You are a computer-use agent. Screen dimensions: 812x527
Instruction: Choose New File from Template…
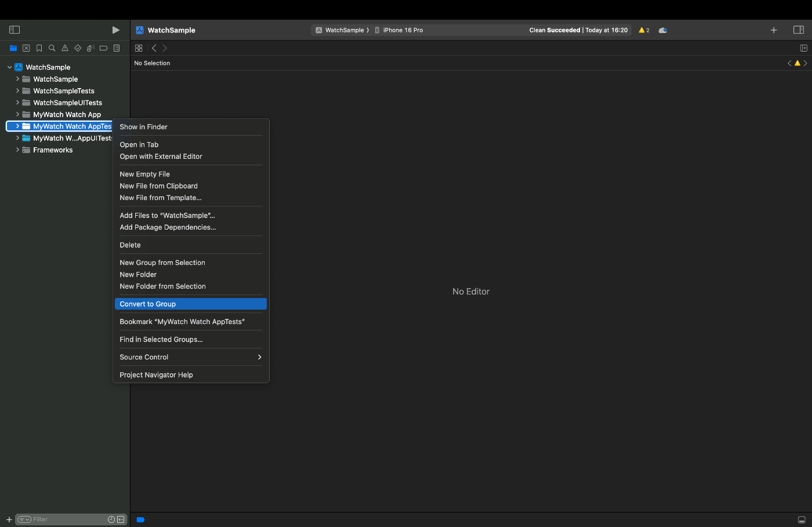point(191,198)
